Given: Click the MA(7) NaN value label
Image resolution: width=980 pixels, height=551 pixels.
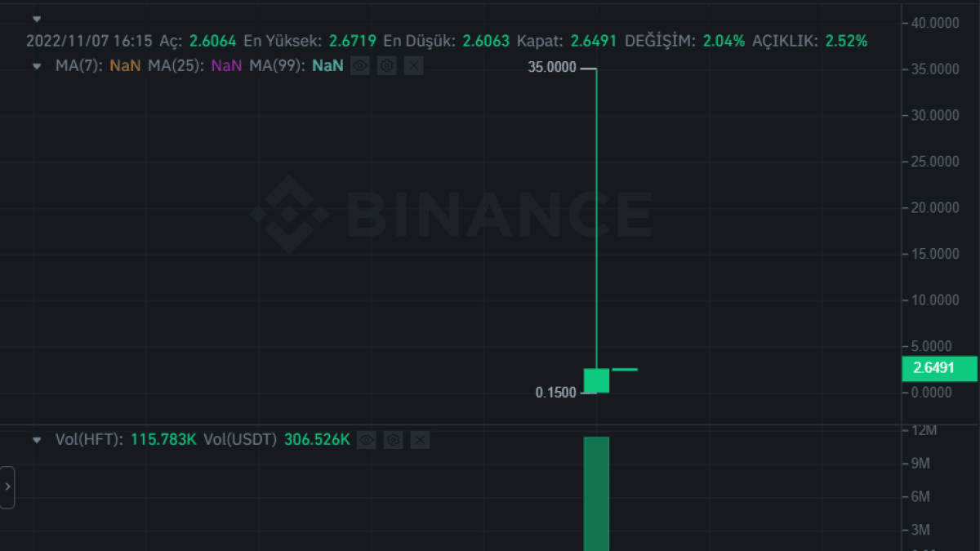Looking at the screenshot, I should coord(125,66).
